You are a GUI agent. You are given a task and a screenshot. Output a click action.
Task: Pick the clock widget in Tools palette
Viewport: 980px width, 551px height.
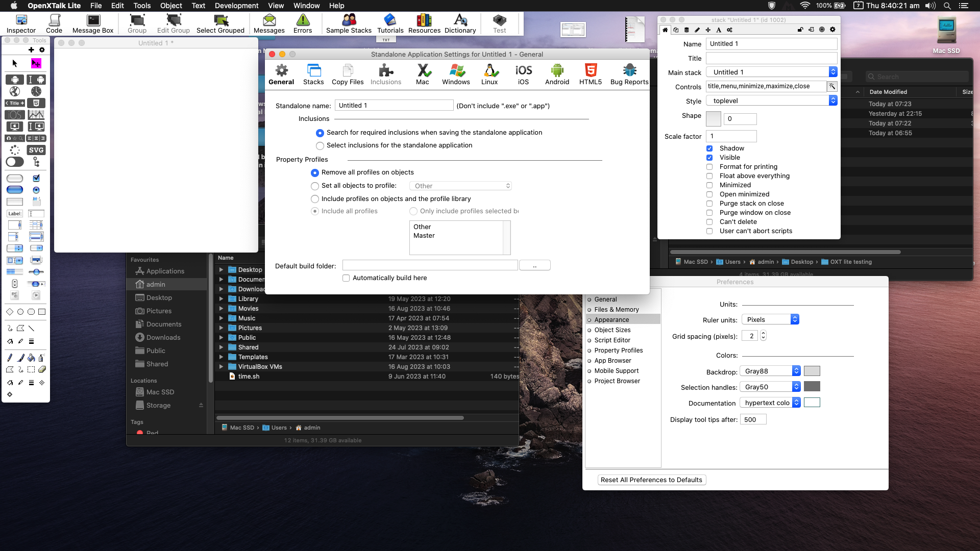point(36,91)
